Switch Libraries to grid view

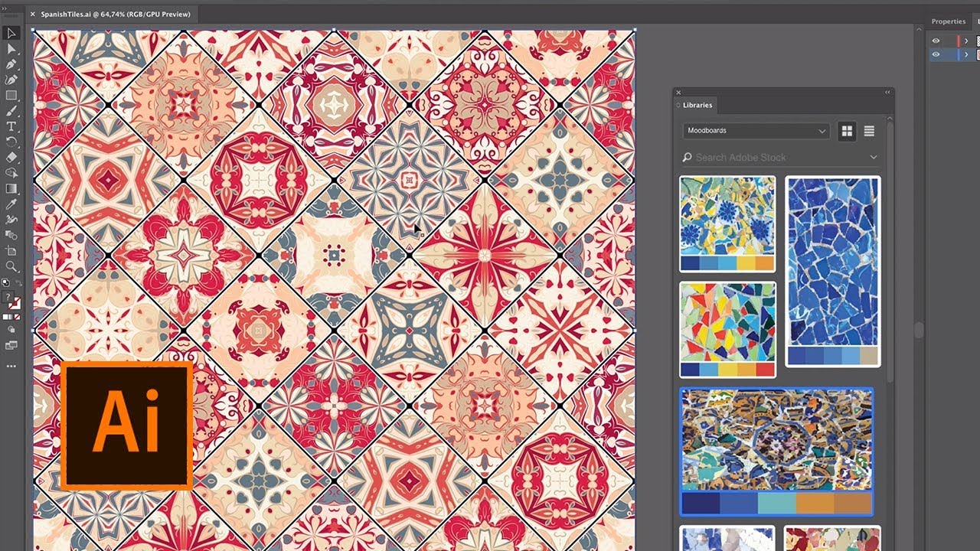click(847, 131)
